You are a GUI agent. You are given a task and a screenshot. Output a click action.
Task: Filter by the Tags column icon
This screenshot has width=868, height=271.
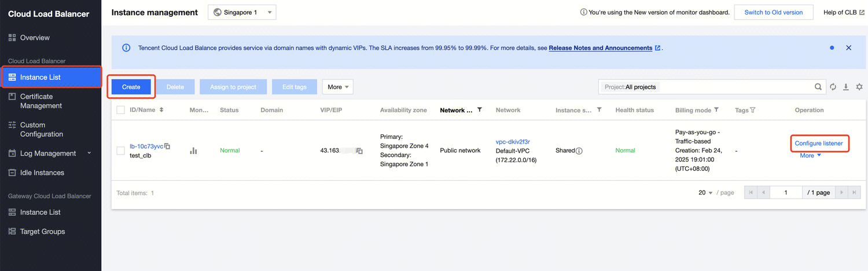click(x=752, y=110)
